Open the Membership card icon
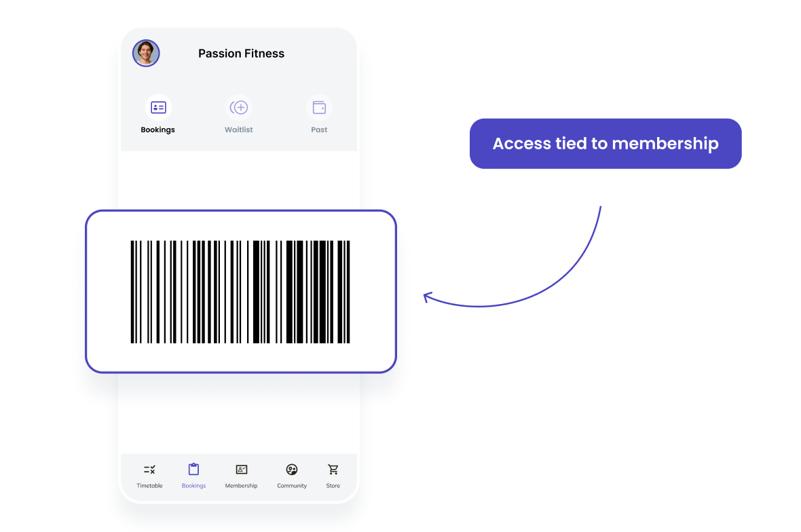This screenshot has height=532, width=801. click(x=241, y=469)
